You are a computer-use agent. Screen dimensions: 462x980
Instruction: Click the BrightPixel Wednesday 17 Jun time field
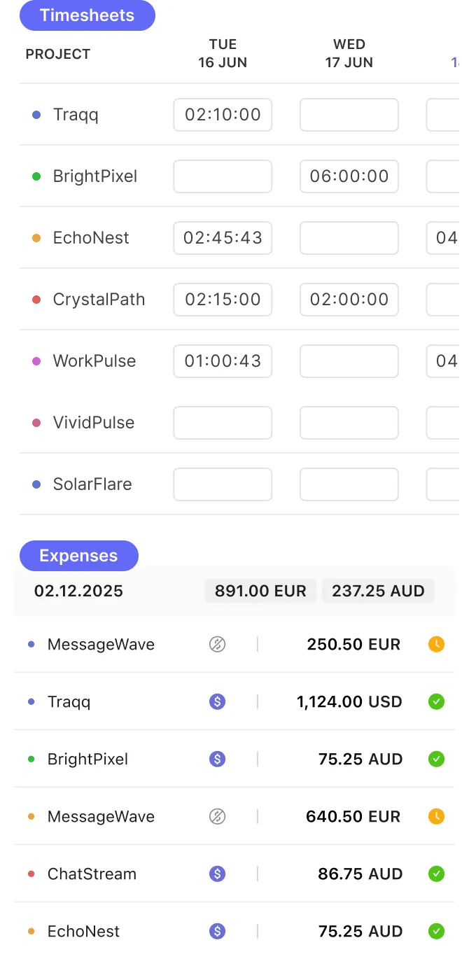[349, 176]
